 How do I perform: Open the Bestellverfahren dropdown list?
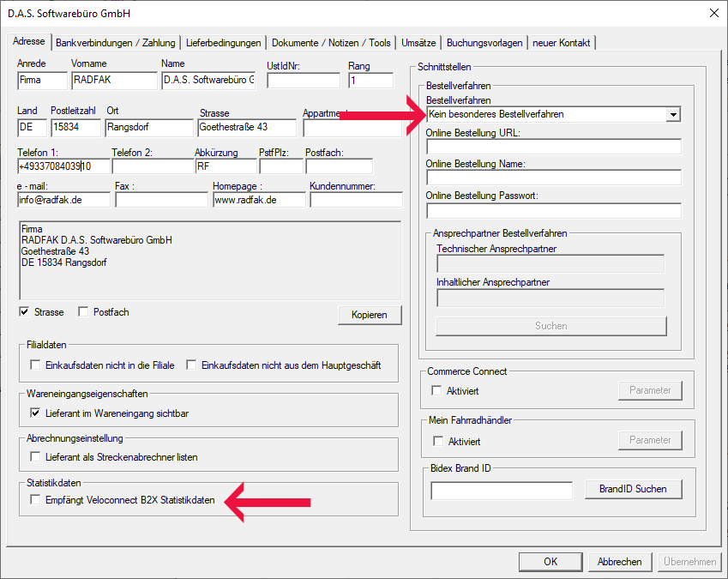click(x=673, y=114)
